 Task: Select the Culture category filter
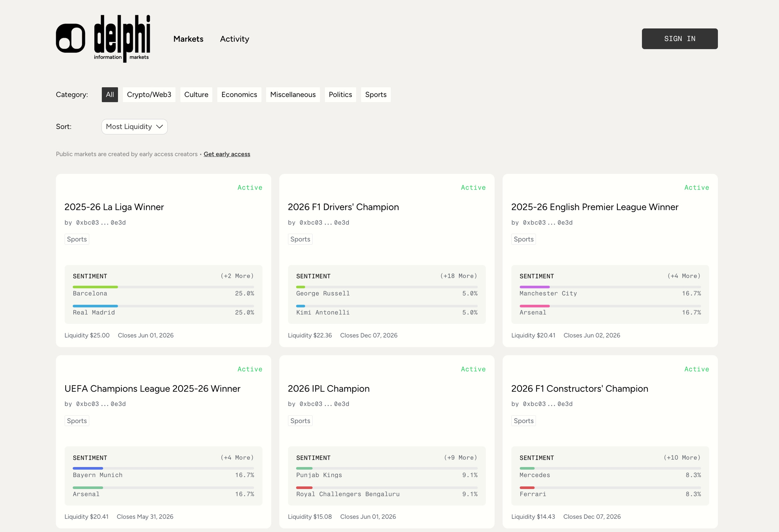[x=196, y=95]
